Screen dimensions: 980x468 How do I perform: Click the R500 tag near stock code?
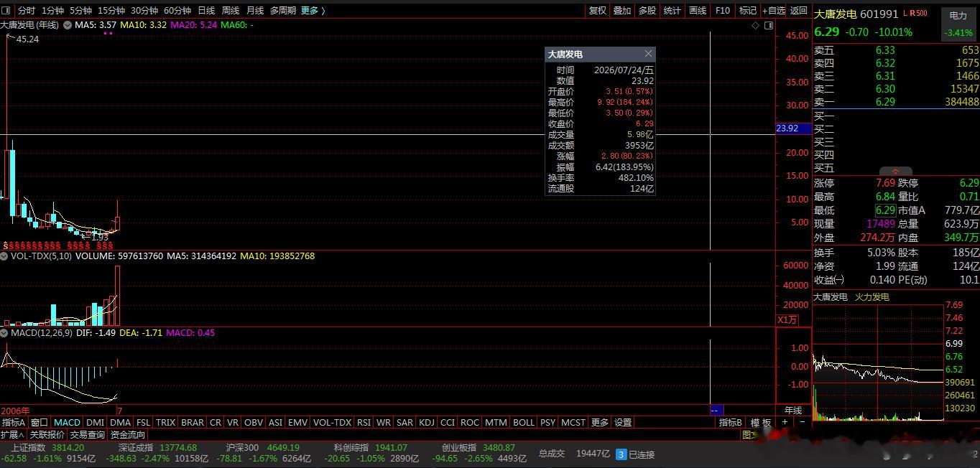917,13
